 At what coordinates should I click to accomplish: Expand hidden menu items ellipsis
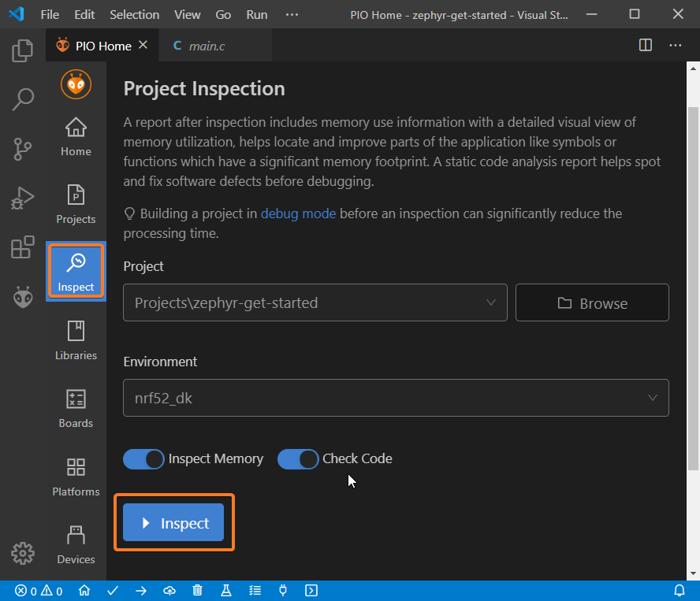pos(292,15)
